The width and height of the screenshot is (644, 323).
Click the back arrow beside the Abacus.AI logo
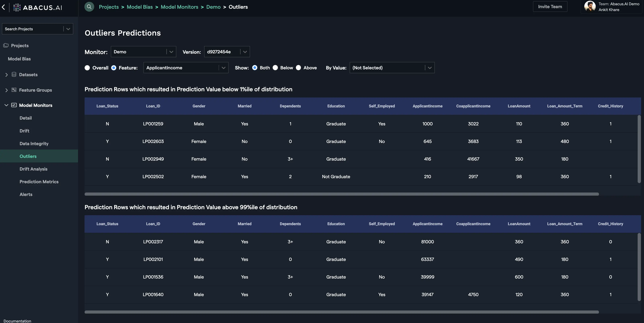(x=3, y=7)
